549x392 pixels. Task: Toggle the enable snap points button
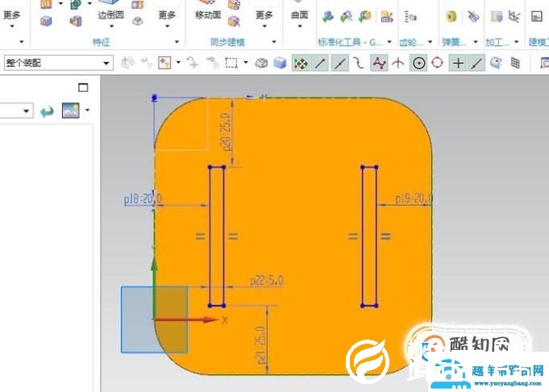coord(301,63)
